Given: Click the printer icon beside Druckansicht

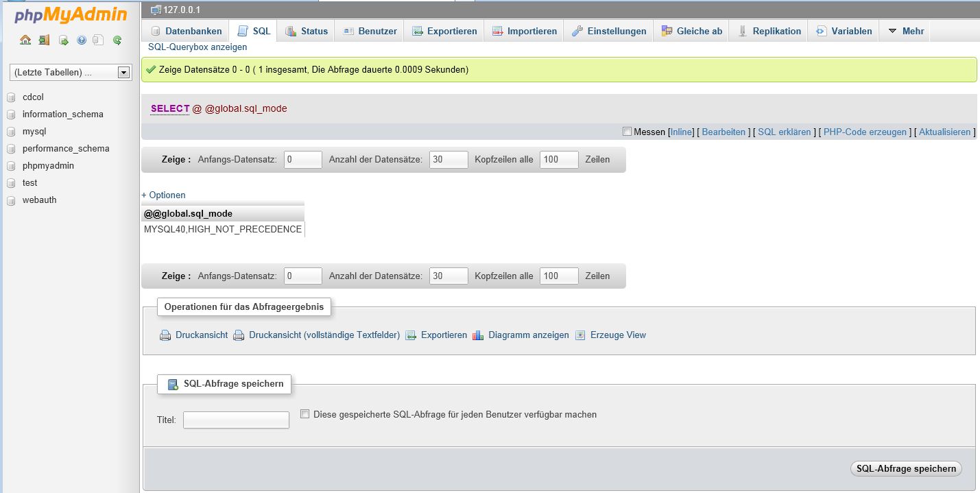Looking at the screenshot, I should (165, 335).
